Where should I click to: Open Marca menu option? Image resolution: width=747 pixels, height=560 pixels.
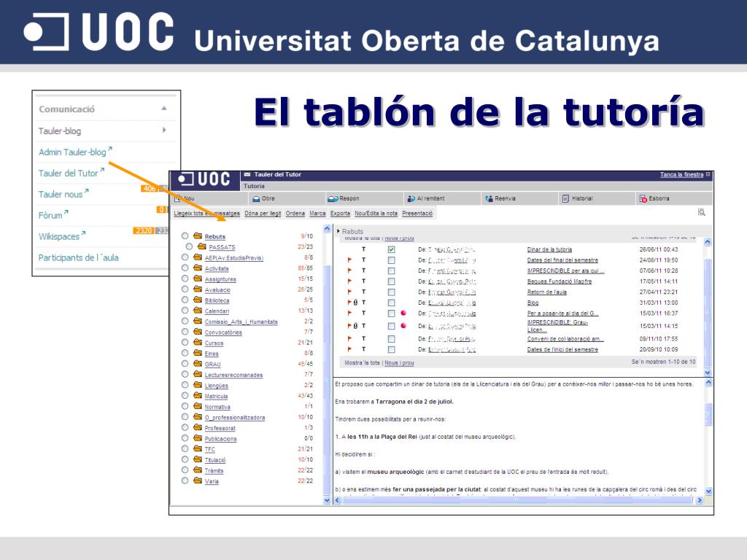[317, 214]
